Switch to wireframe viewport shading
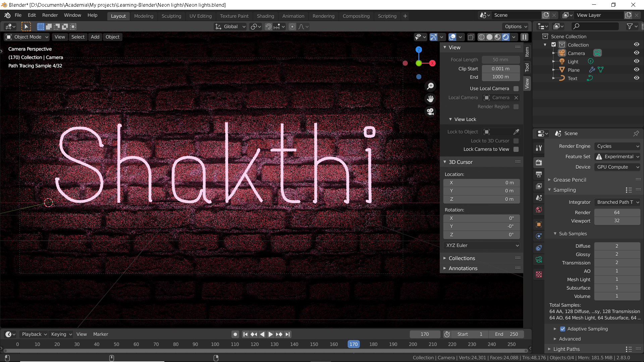This screenshot has height=362, width=644. click(x=481, y=37)
